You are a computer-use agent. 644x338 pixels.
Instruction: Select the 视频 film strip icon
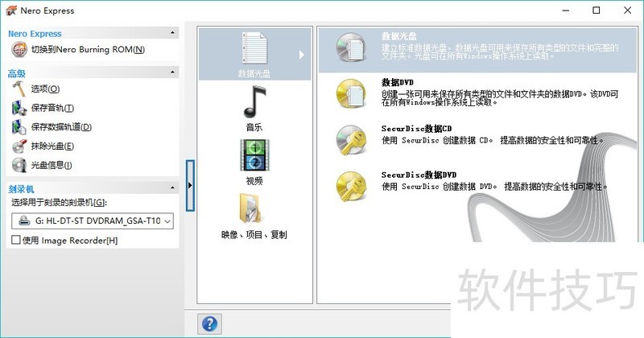254,155
